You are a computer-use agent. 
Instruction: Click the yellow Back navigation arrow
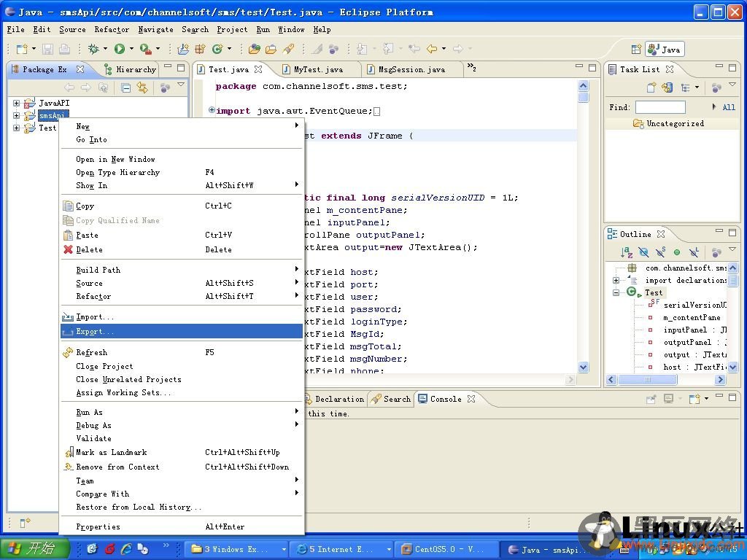[432, 49]
